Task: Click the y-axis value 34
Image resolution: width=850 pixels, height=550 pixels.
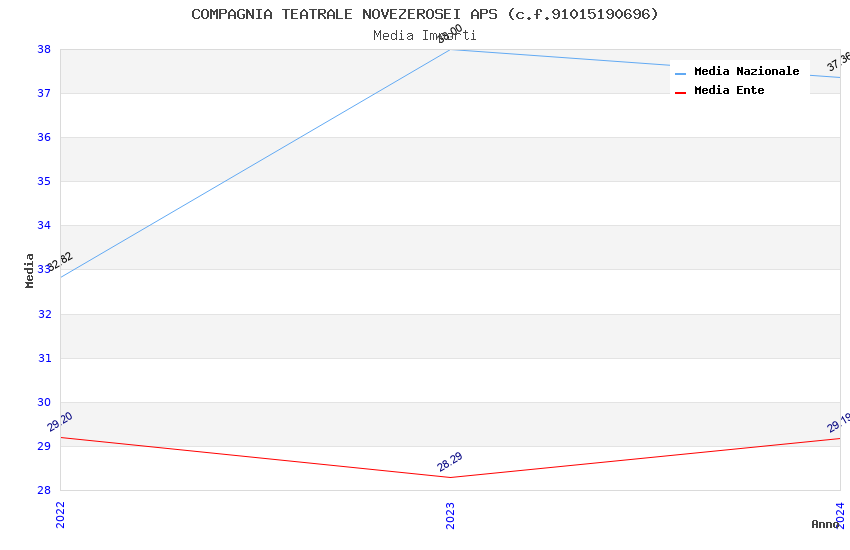Action: click(x=44, y=225)
